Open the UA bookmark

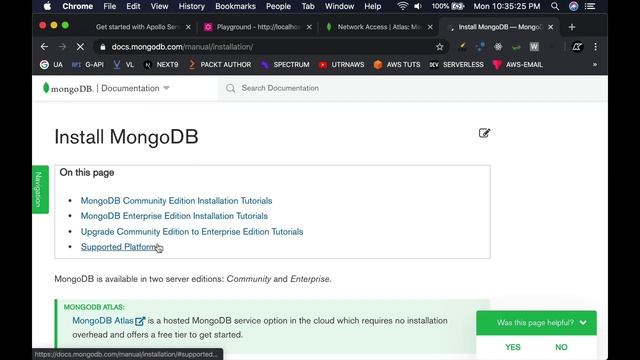(x=51, y=64)
